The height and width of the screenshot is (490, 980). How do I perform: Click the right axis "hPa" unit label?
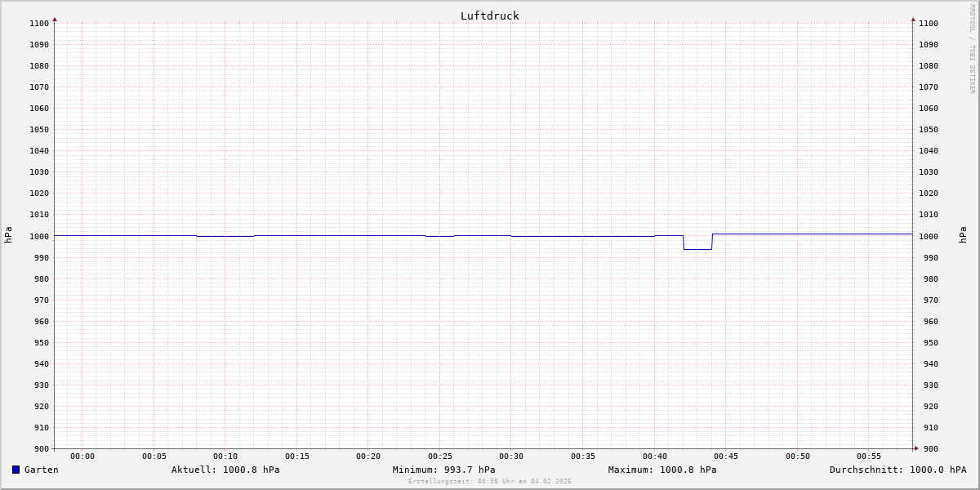963,235
